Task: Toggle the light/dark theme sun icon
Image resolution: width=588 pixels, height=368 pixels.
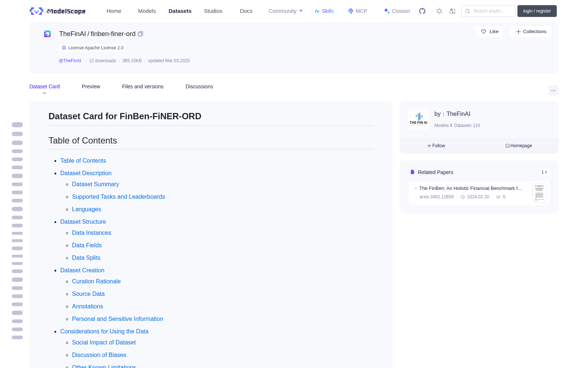Action: (439, 11)
